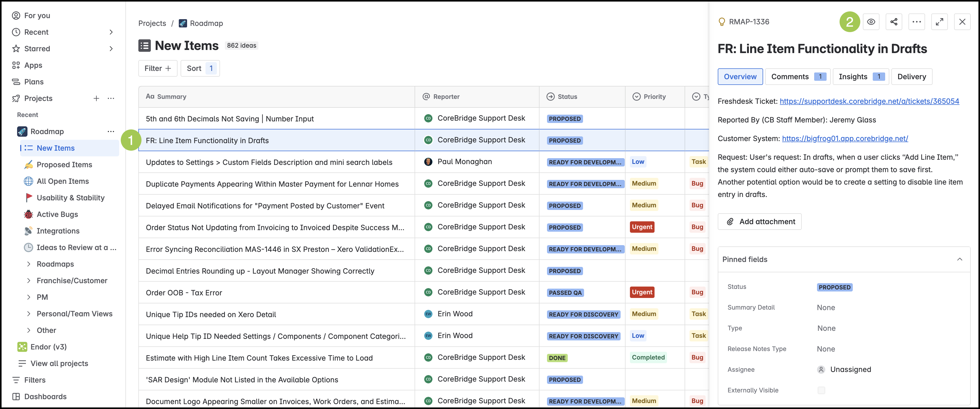Expand the Recent sidebar chevron

point(111,32)
